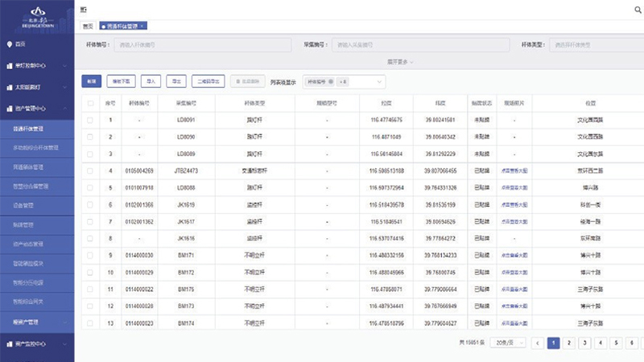Open the 列表项显示 column dropdown
The width and height of the screenshot is (644, 362).
(x=379, y=81)
